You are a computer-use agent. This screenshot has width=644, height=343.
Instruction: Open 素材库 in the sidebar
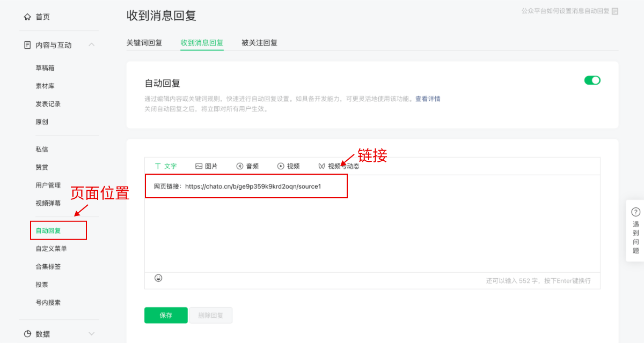point(45,86)
